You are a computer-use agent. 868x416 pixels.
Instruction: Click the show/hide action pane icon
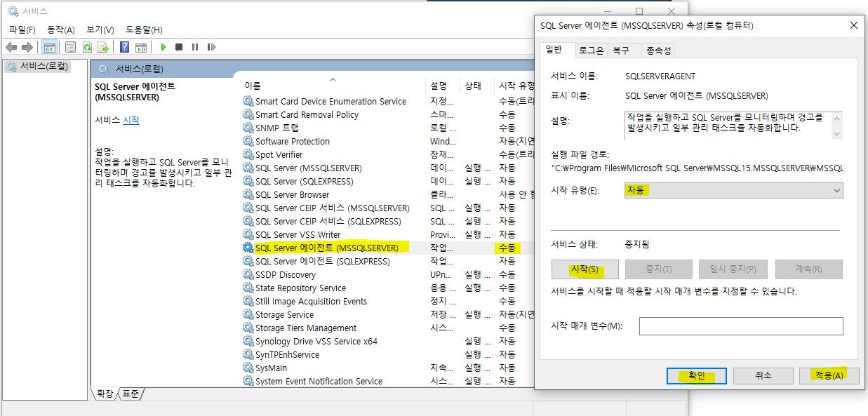[x=141, y=47]
